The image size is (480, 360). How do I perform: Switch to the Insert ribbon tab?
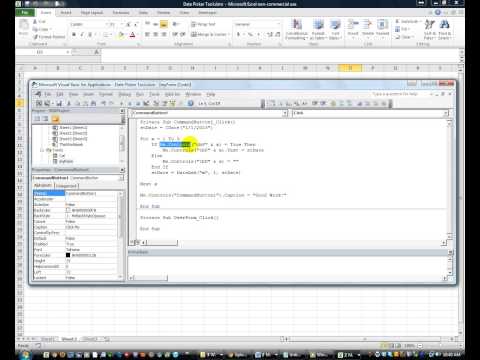(66, 13)
